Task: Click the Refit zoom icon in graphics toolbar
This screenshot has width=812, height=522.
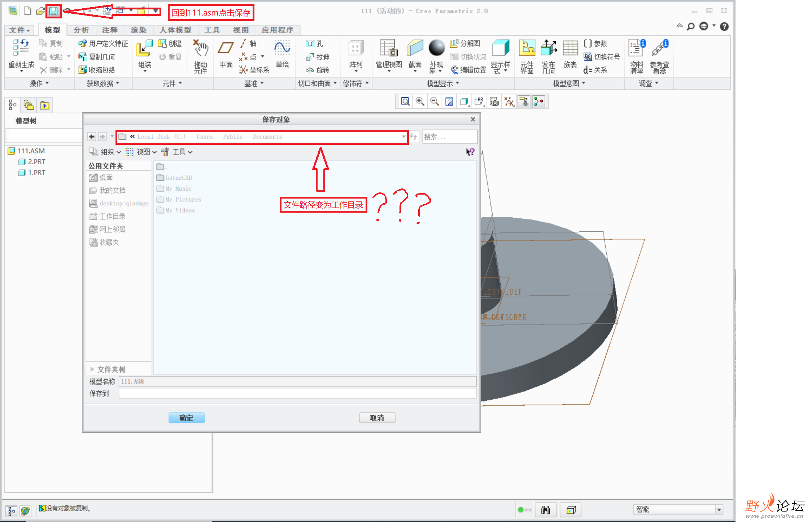Action: click(x=405, y=102)
